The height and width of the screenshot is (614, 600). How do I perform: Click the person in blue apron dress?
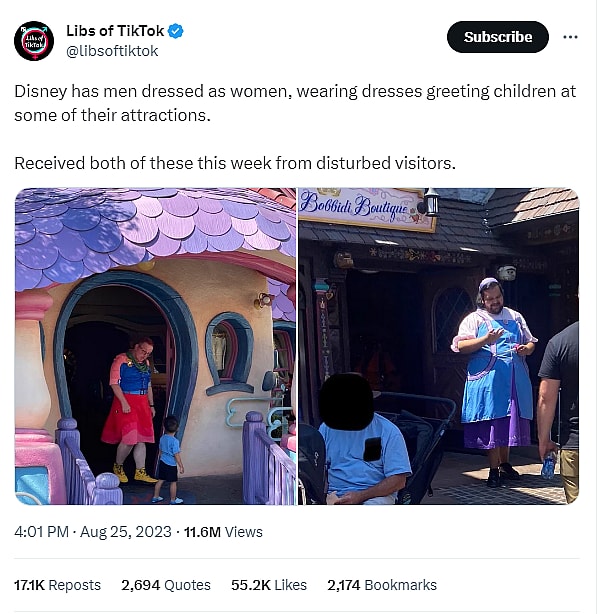[x=495, y=380]
